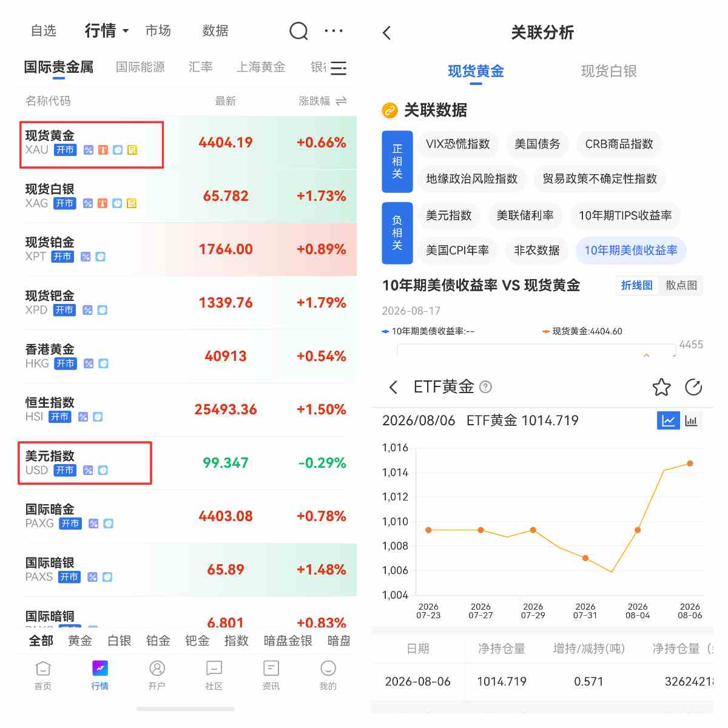Tap the ETF黄金 circular share icon
Image resolution: width=728 pixels, height=728 pixels.
(x=693, y=387)
